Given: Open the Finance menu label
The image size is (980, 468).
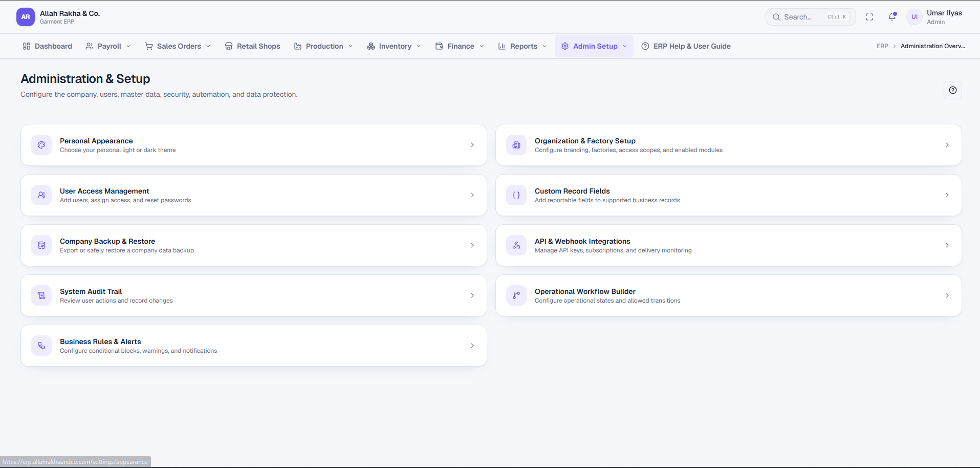Looking at the screenshot, I should coord(461,46).
